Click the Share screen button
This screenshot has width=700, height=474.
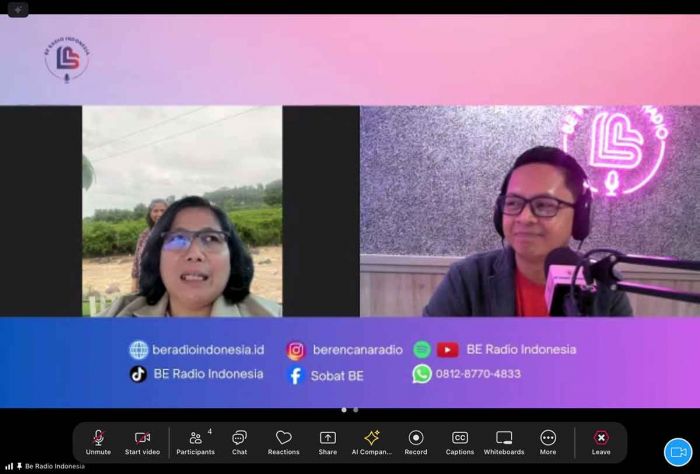[x=328, y=442]
